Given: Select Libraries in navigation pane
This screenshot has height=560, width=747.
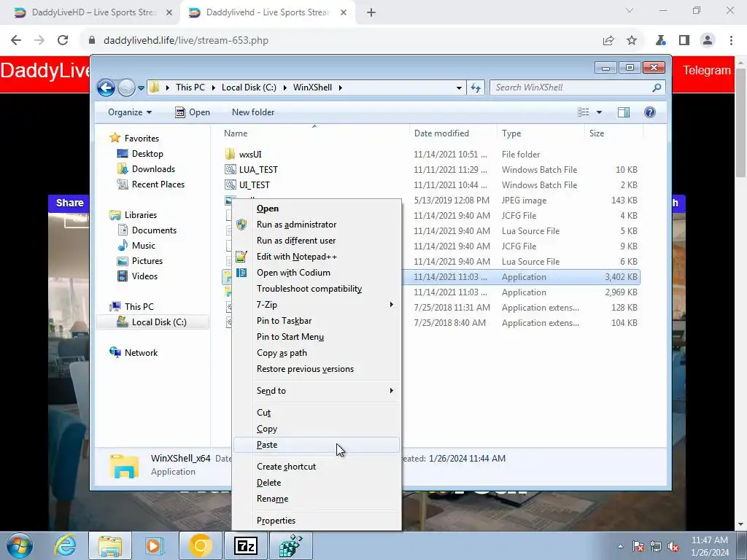Looking at the screenshot, I should tap(141, 215).
